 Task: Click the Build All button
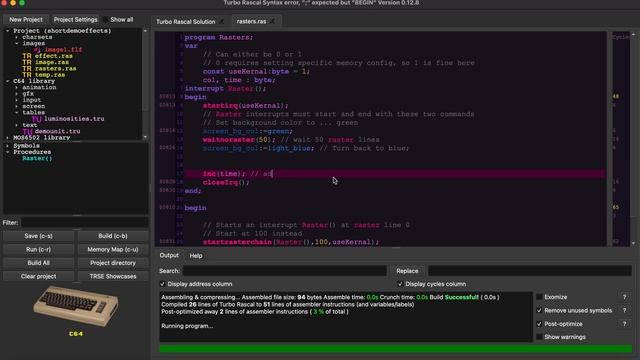(x=38, y=263)
